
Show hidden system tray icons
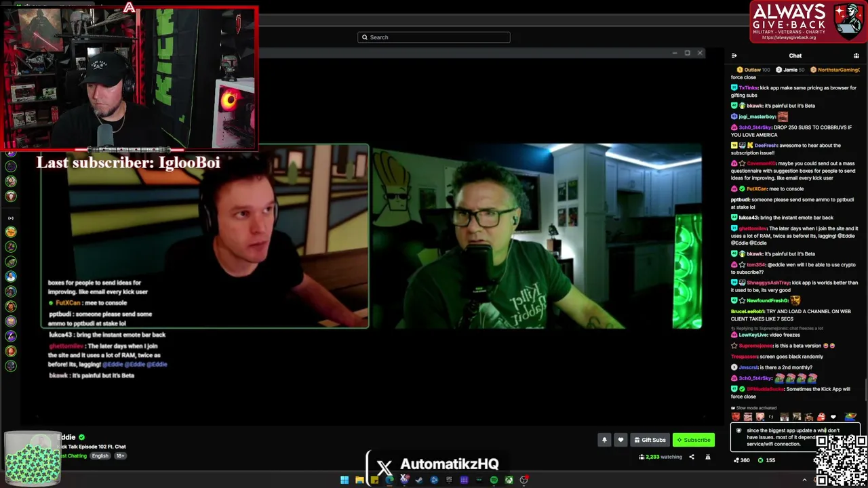(x=805, y=480)
